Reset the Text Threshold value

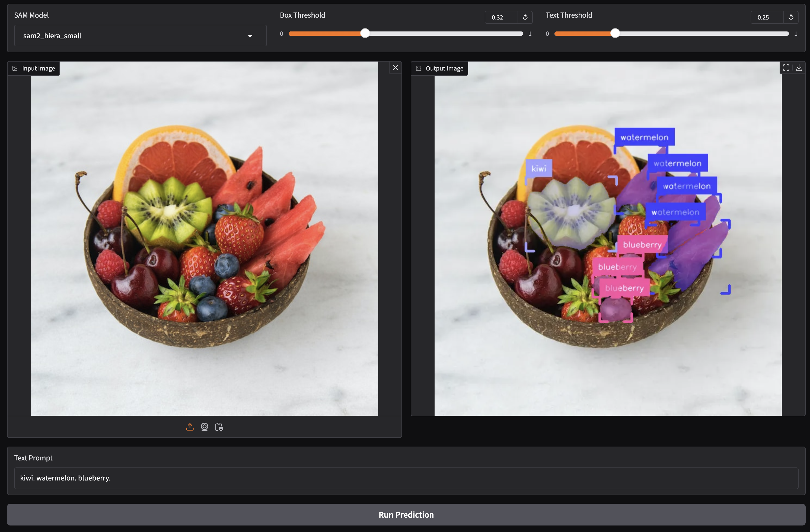point(791,17)
